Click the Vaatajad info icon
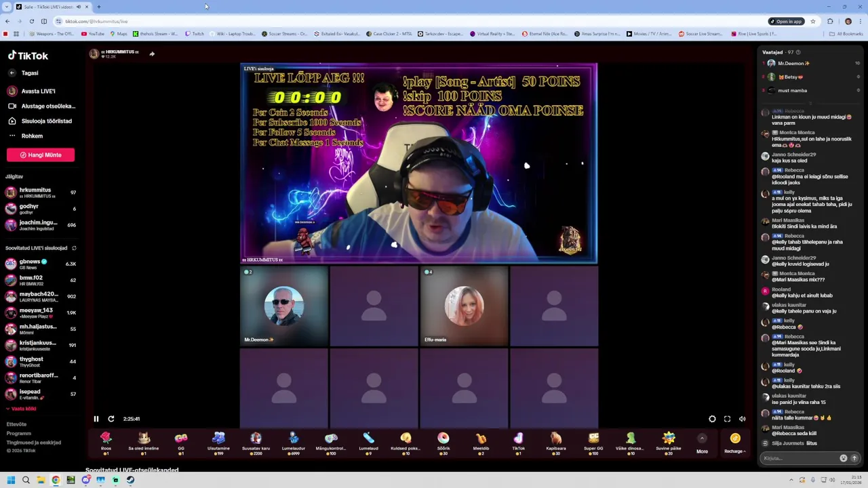 [798, 52]
